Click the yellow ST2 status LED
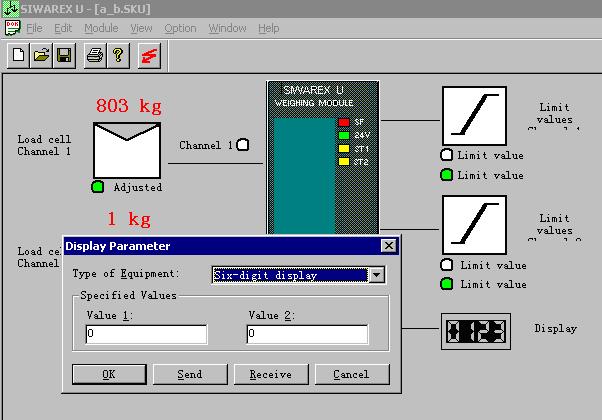Screen dimensions: 602x420 [344, 162]
